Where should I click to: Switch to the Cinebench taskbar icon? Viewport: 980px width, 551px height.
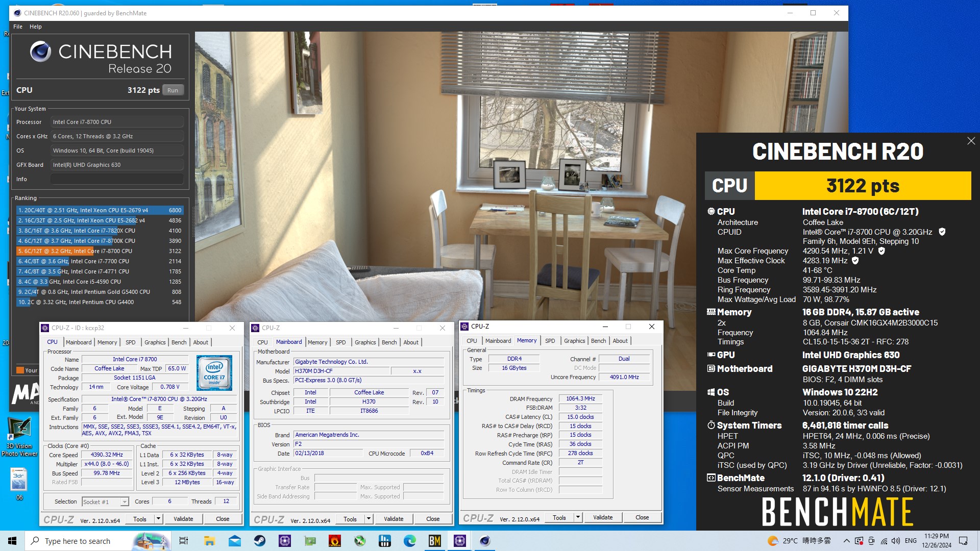point(485,541)
